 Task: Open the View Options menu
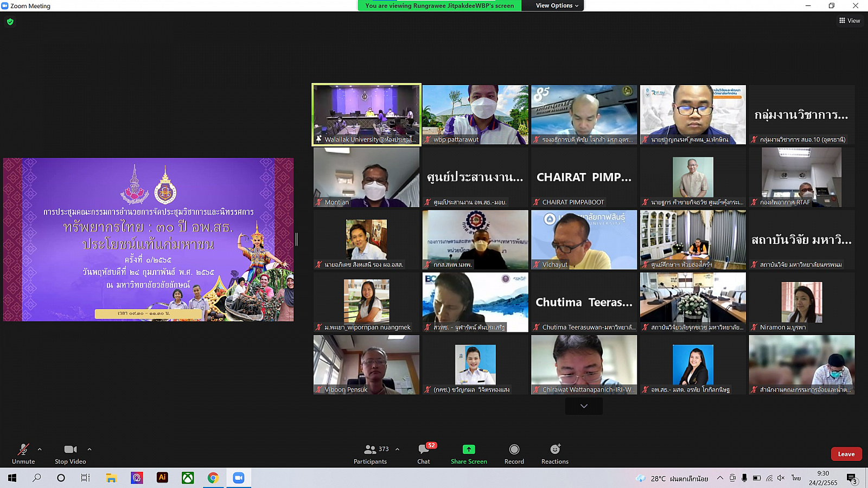tap(557, 5)
